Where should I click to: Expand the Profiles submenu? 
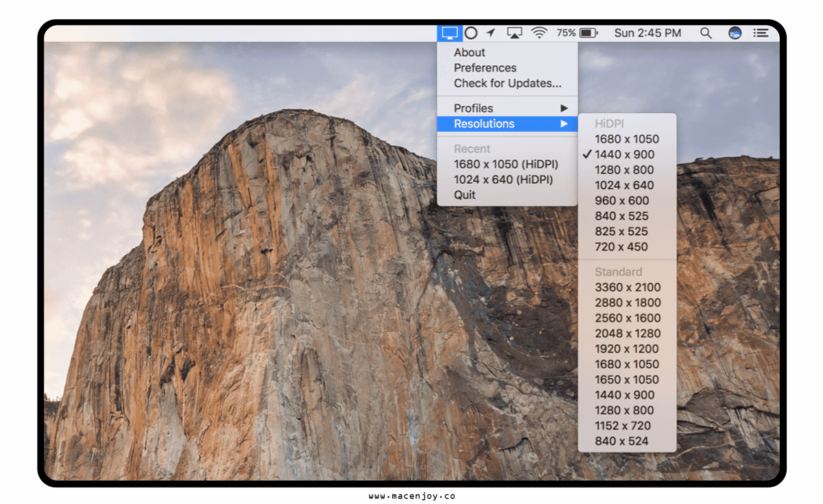508,108
